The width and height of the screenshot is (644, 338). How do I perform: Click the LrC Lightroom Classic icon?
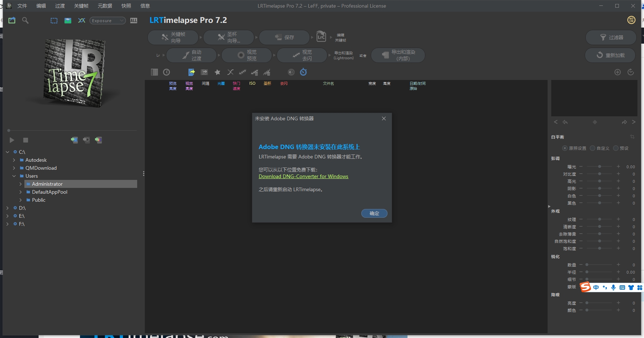(321, 37)
